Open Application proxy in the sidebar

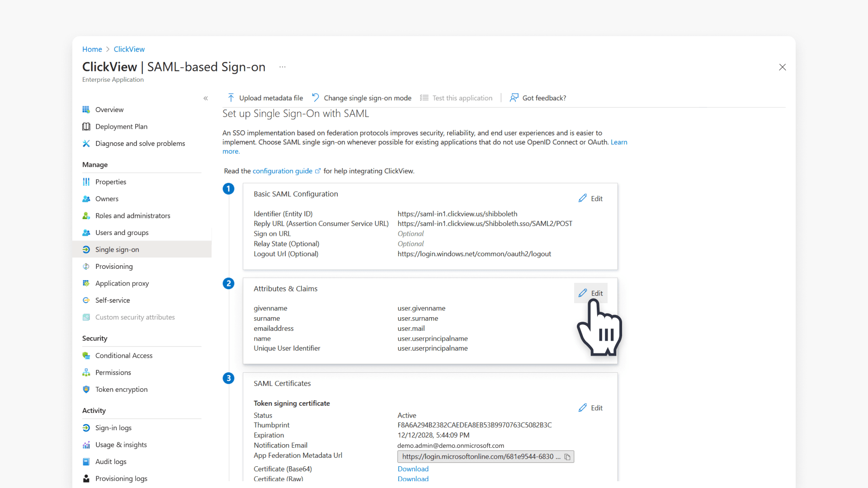click(122, 283)
